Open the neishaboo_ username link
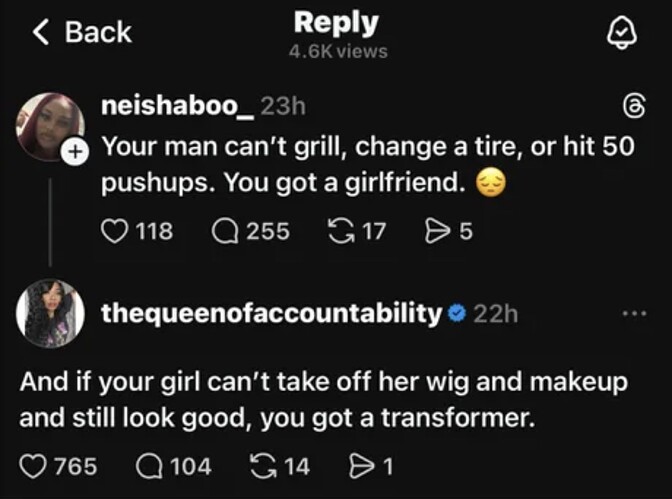 (178, 106)
